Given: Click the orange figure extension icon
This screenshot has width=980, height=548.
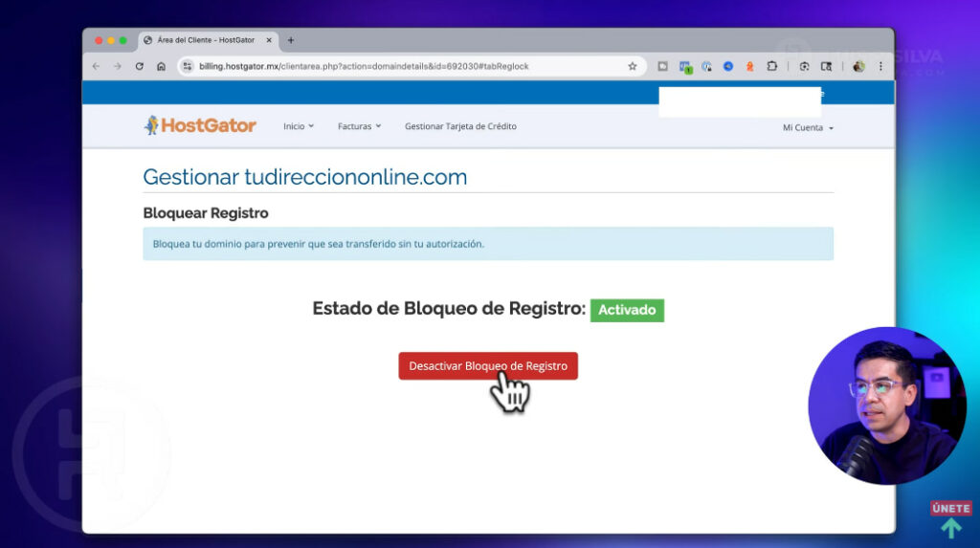Looking at the screenshot, I should tap(750, 66).
